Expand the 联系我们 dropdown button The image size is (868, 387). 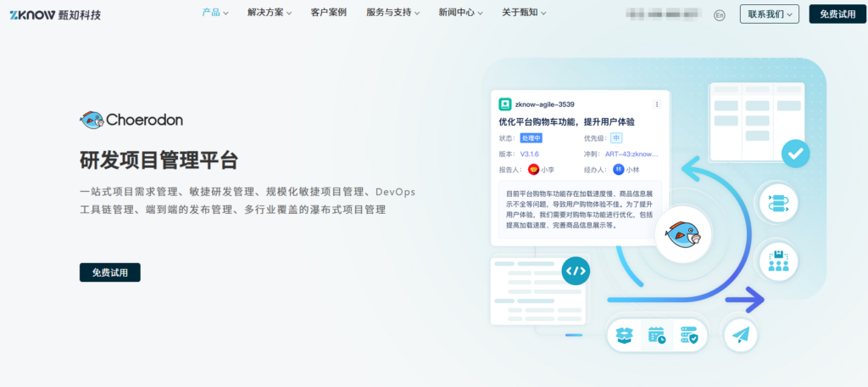click(x=769, y=14)
